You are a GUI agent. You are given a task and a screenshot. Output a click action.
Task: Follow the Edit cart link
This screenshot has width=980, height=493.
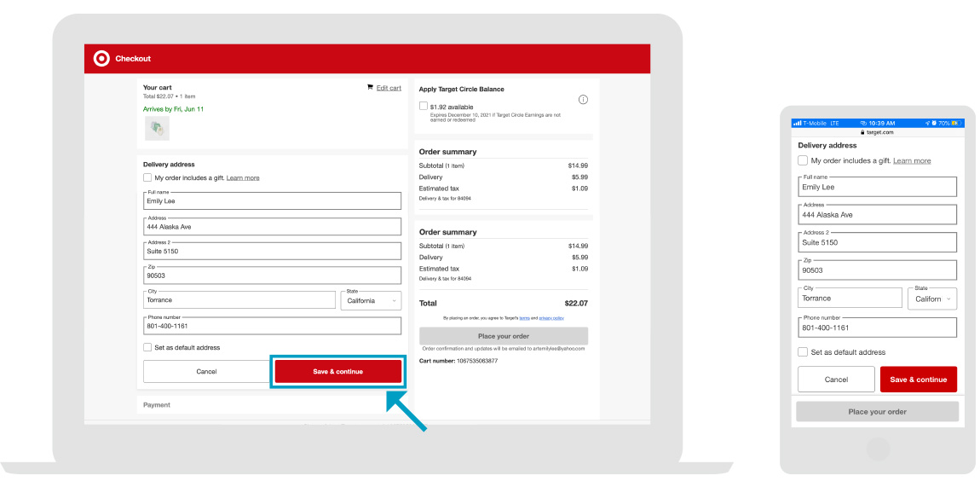tap(389, 88)
